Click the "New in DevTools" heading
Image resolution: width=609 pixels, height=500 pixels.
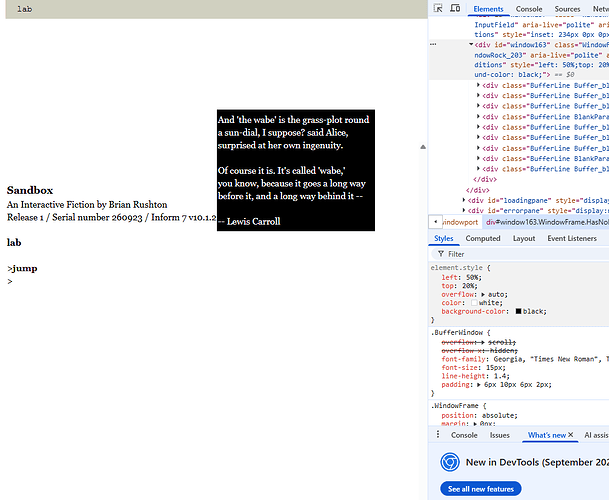pyautogui.click(x=537, y=462)
